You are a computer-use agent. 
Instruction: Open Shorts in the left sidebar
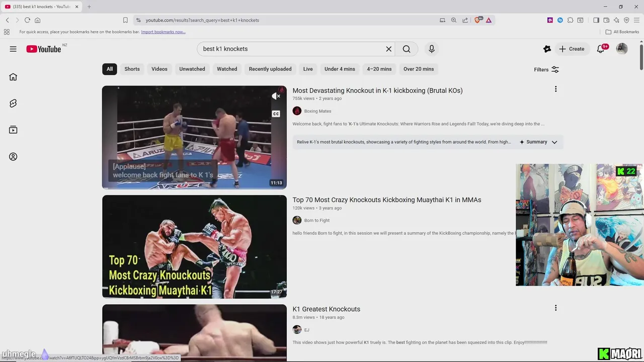point(13,103)
